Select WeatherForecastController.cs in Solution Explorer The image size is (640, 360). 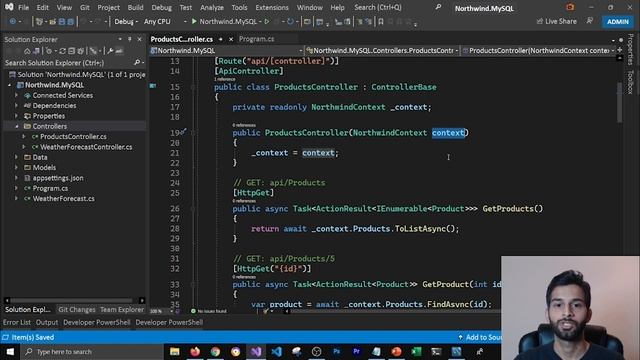pyautogui.click(x=86, y=147)
